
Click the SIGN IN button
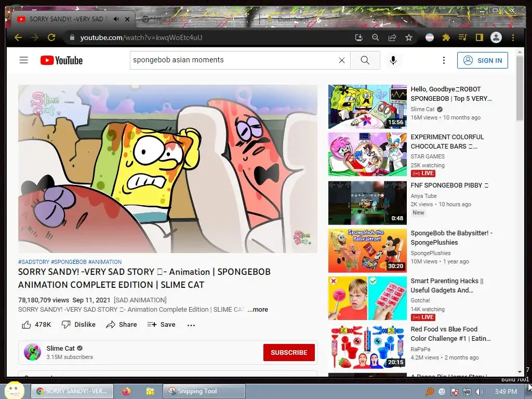[483, 60]
